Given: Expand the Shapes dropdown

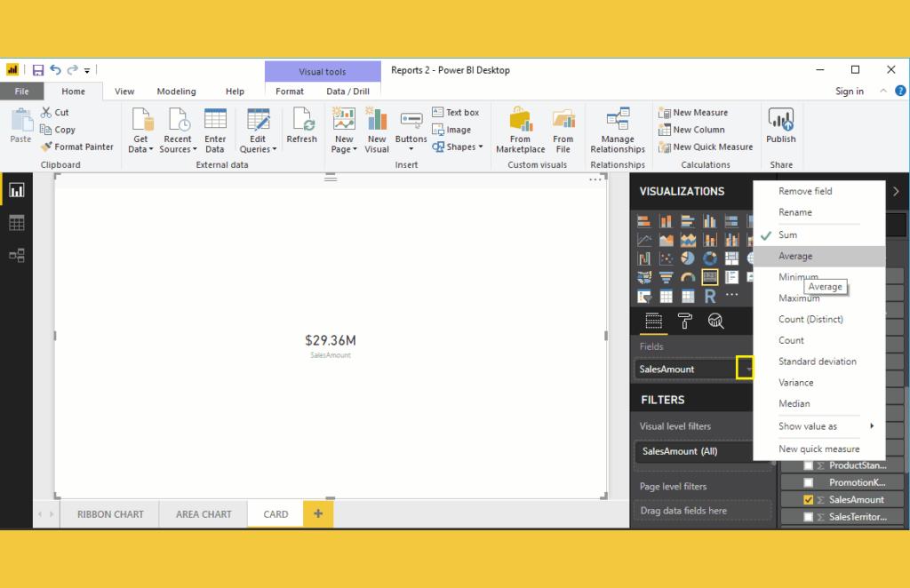Looking at the screenshot, I should (481, 147).
